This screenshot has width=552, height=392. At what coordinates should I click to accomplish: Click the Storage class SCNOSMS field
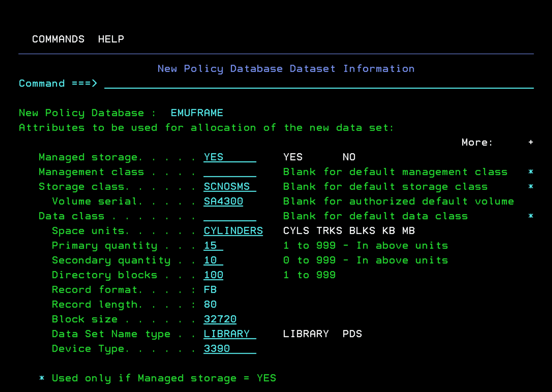(229, 186)
